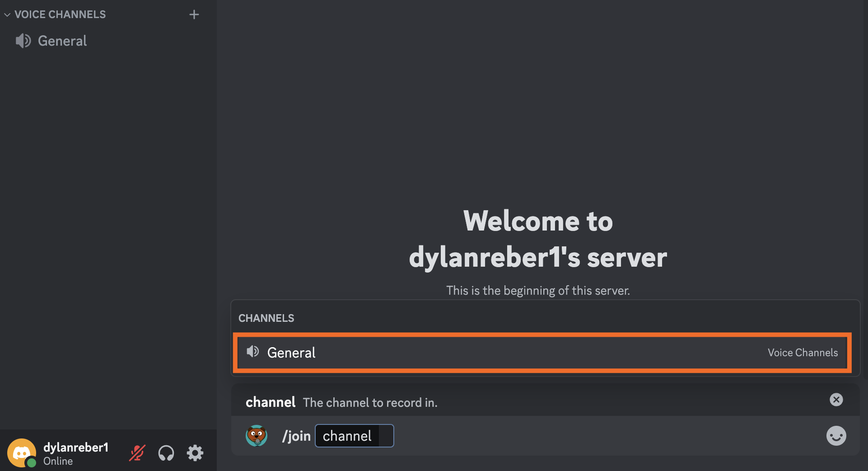The image size is (868, 471).
Task: Open the emoji picker
Action: pyautogui.click(x=836, y=436)
